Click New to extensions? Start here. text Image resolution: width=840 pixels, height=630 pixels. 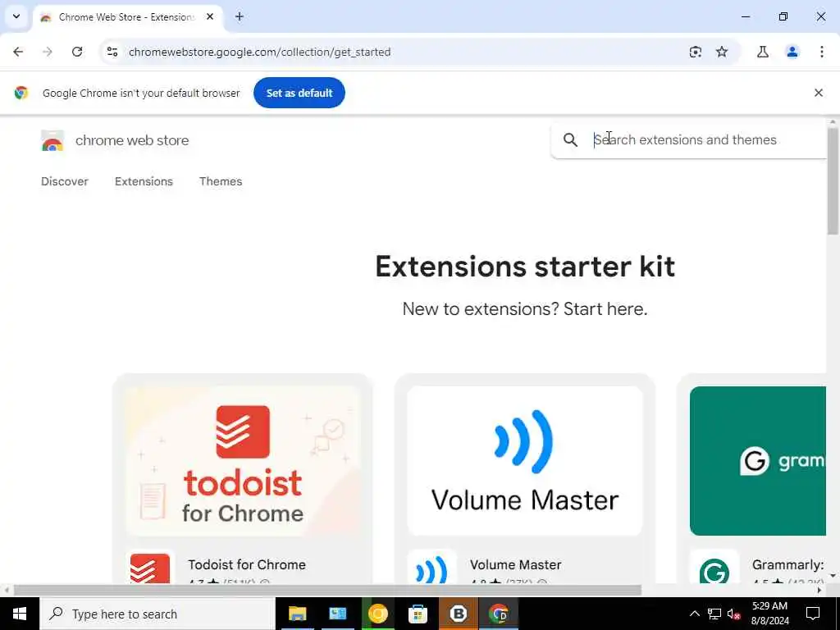(x=525, y=309)
